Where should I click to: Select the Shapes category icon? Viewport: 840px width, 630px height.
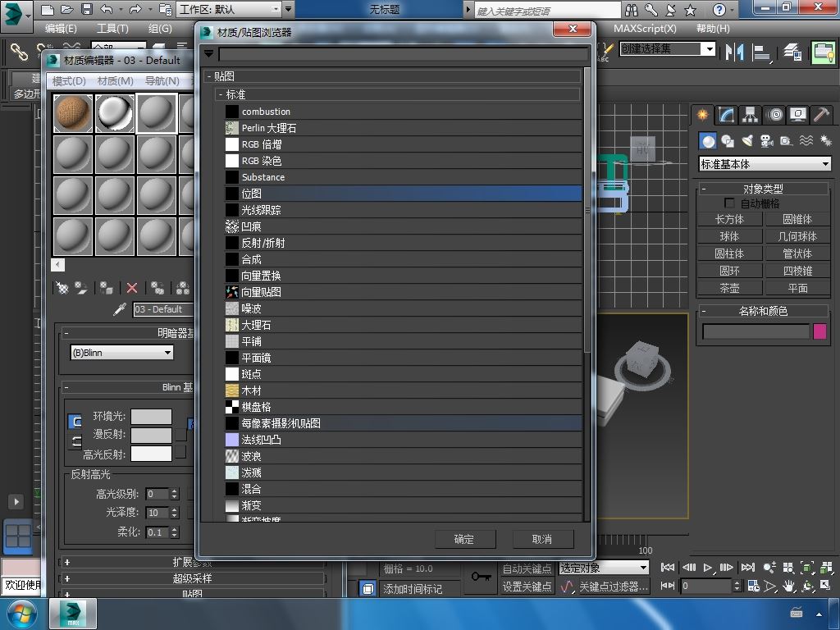click(728, 141)
